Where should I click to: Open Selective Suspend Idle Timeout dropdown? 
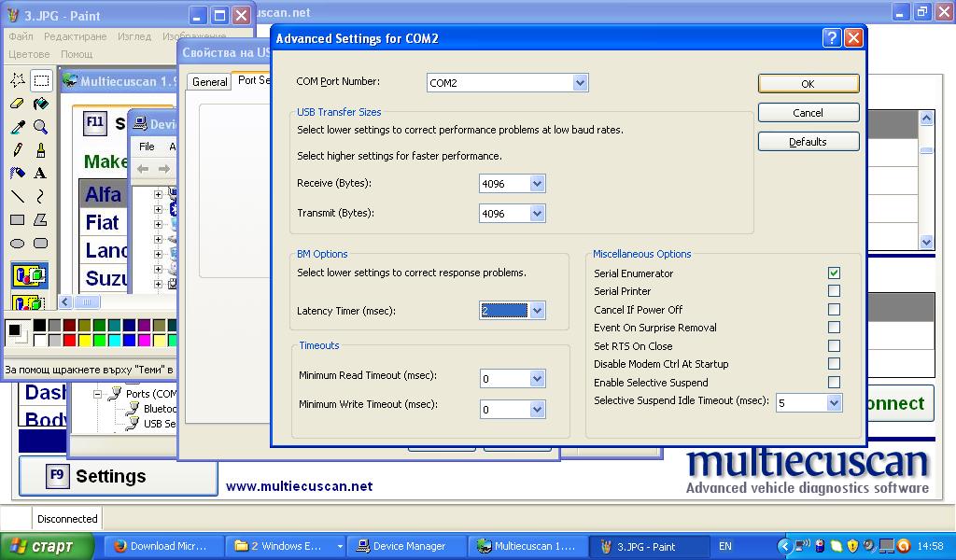point(834,402)
